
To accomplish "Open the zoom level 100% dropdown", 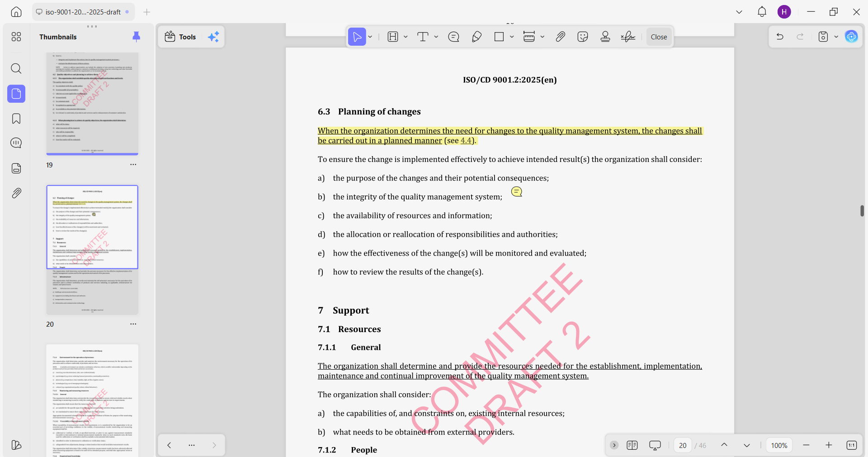I will click(x=779, y=445).
